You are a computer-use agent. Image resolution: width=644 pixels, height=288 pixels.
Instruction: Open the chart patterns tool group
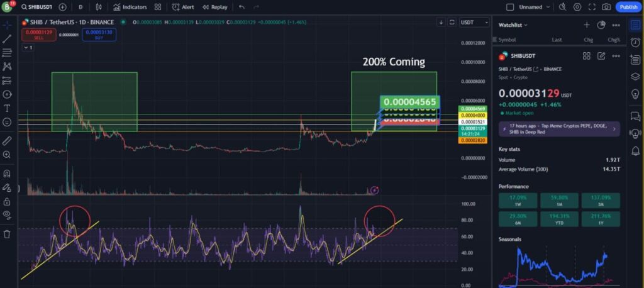point(7,66)
